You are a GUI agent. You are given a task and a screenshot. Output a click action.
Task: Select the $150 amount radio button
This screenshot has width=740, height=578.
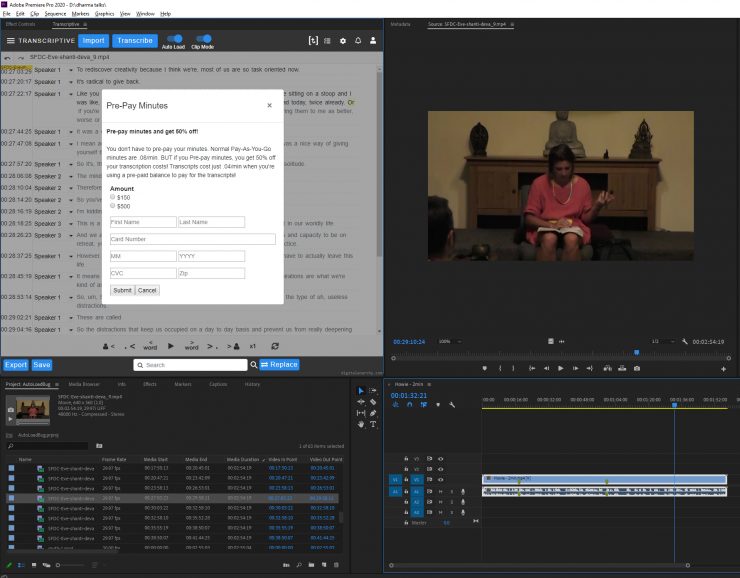coord(113,197)
